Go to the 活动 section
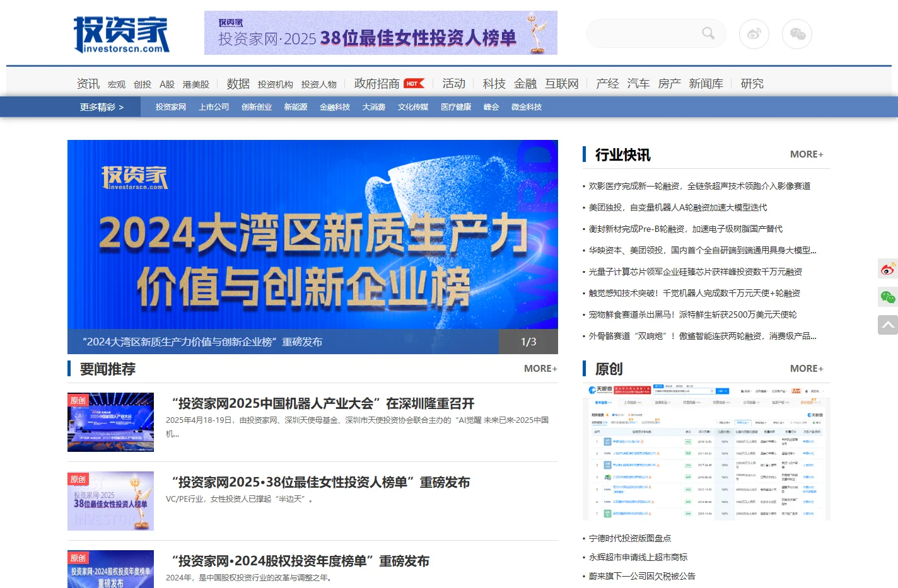898x588 pixels. point(454,84)
